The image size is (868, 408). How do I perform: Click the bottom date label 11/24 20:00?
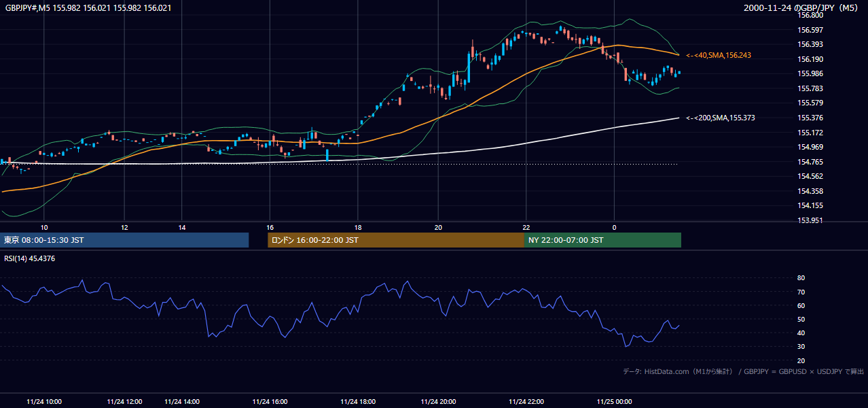point(438,401)
